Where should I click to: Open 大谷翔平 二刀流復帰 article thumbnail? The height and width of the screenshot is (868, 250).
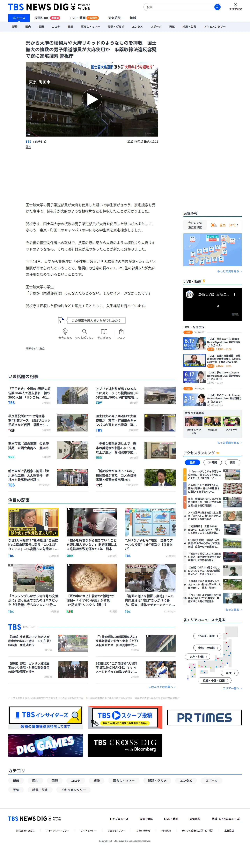click(x=160, y=670)
